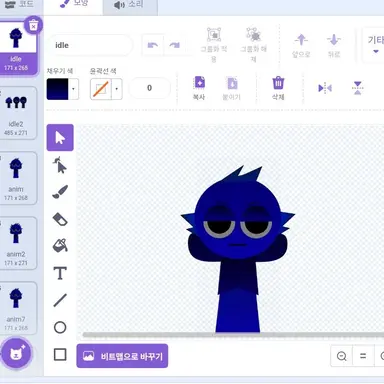This screenshot has height=384, width=384.
Task: Click the Convert to Bitmap button
Action: click(122, 356)
